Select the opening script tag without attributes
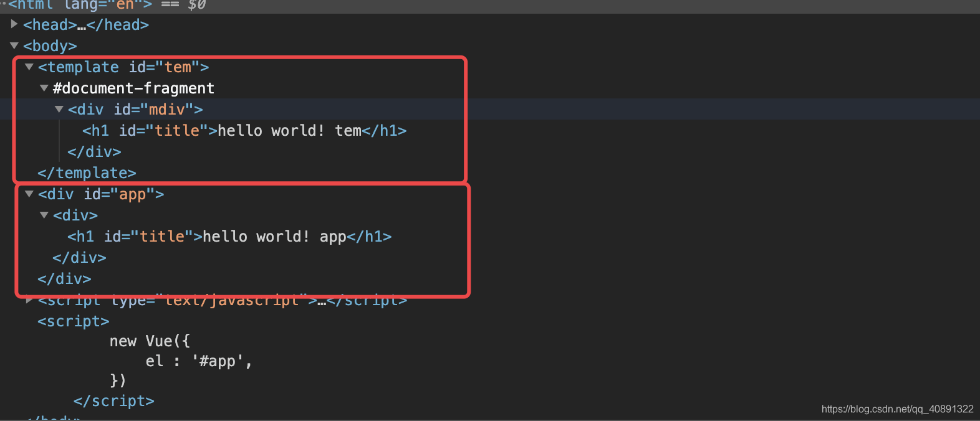The height and width of the screenshot is (421, 980). (74, 321)
